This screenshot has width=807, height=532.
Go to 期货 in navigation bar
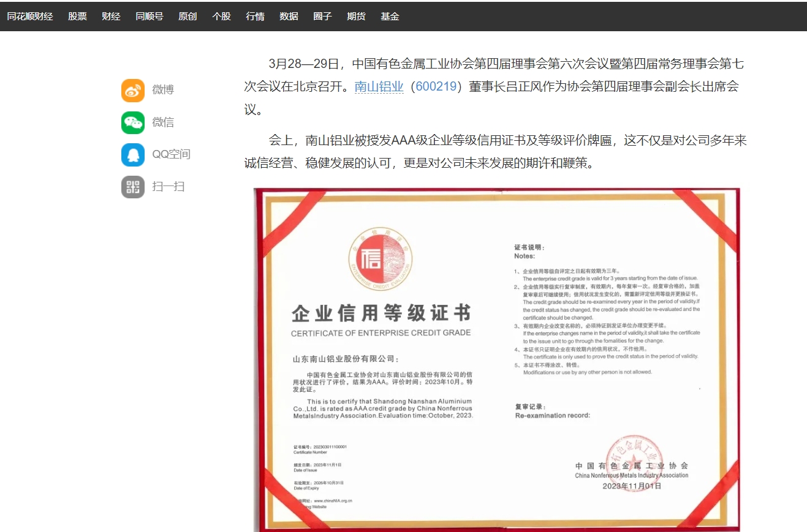[x=356, y=17]
